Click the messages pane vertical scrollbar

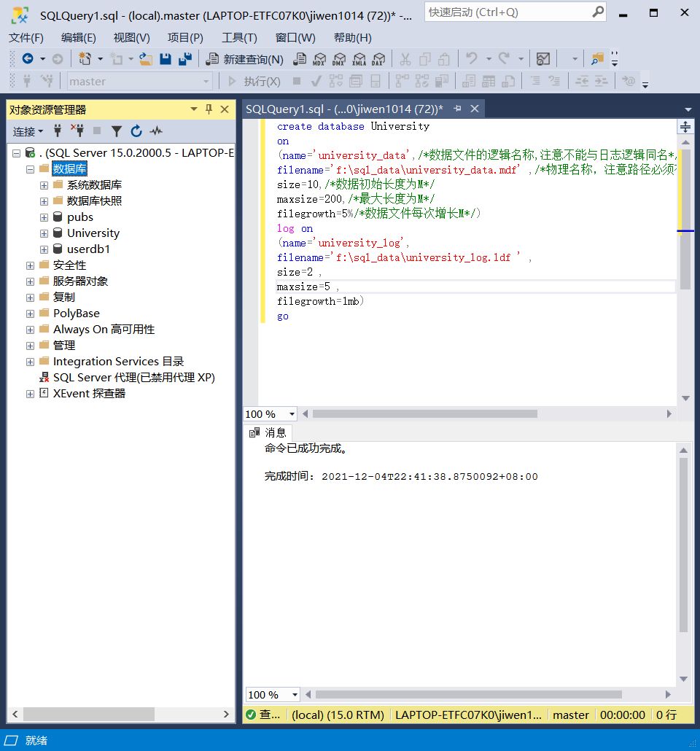pyautogui.click(x=684, y=545)
